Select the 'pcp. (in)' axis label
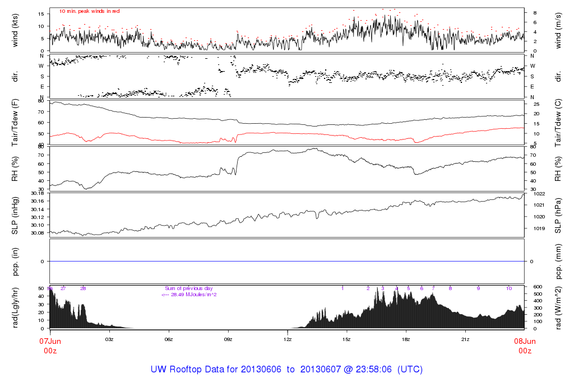The width and height of the screenshot is (574, 392). pyautogui.click(x=15, y=262)
